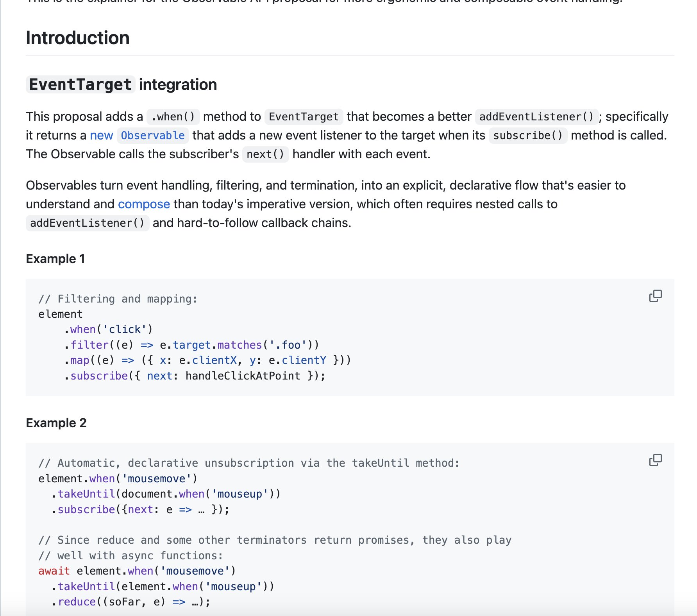697x616 pixels.
Task: Open the 'new Observable' link
Action: click(x=139, y=135)
